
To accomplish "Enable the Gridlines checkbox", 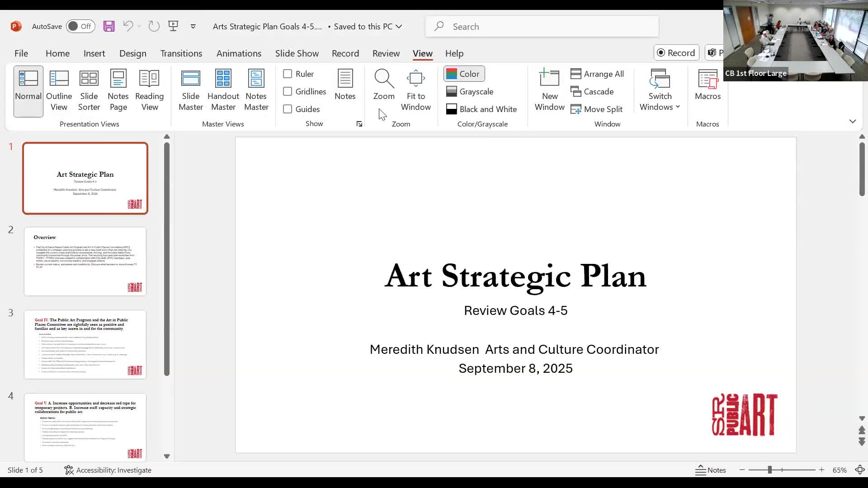I will 288,91.
